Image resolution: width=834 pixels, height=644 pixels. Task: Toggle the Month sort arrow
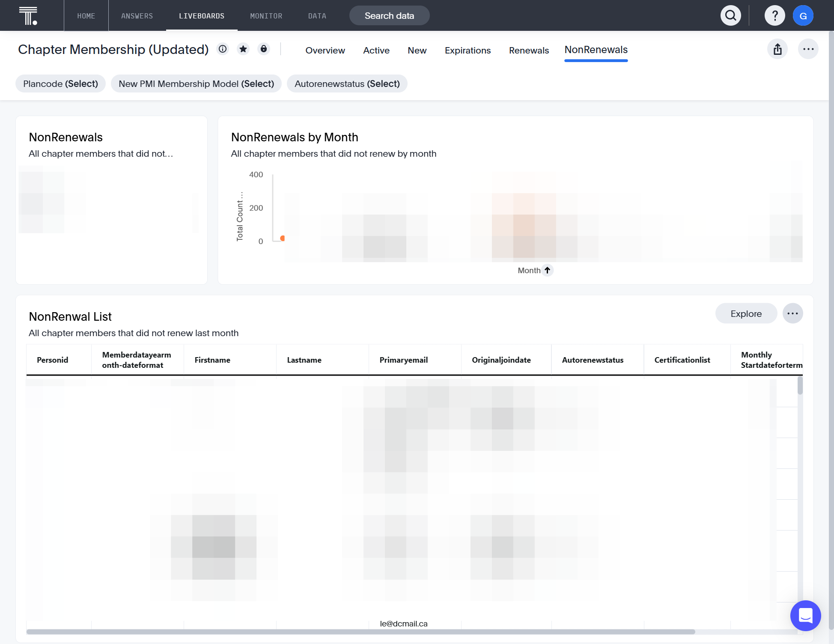click(x=547, y=270)
